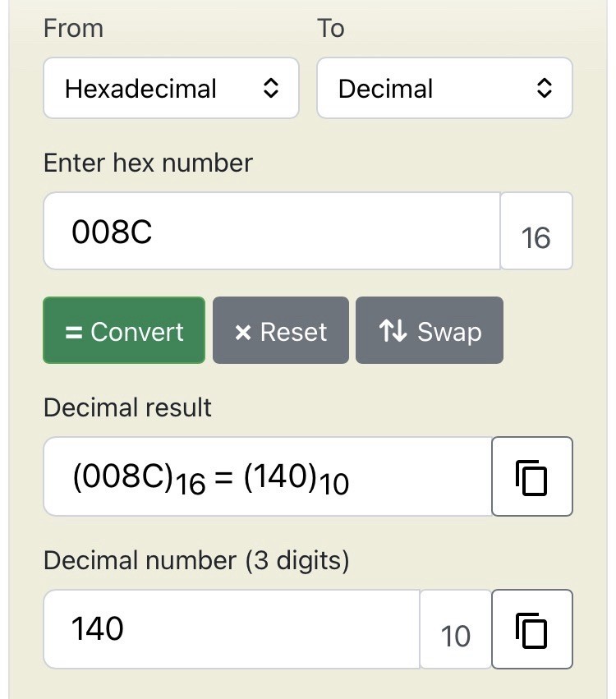Click the "Enter hex number" label
Viewport: 616px width, 699px height.
point(148,163)
